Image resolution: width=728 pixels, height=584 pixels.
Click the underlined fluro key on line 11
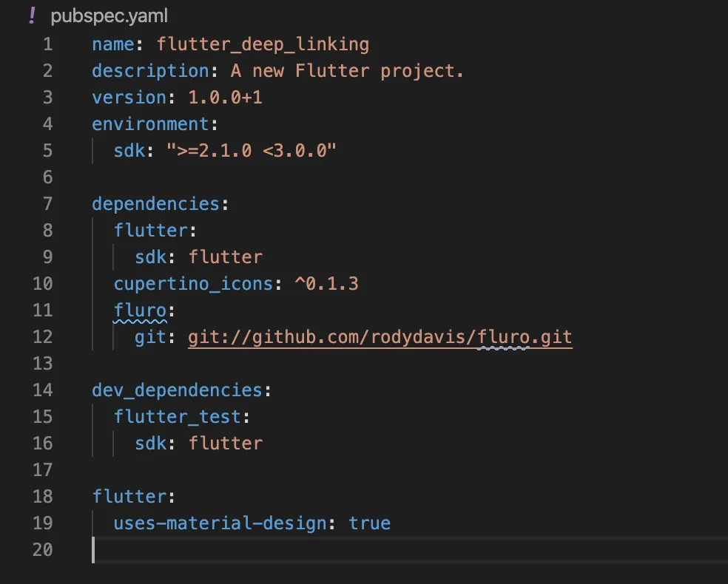click(140, 310)
